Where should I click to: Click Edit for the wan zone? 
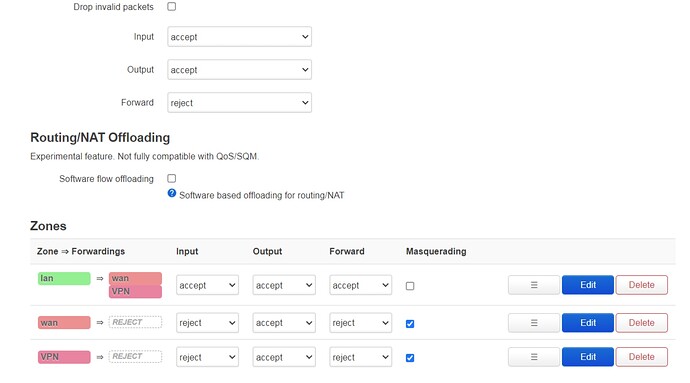click(587, 323)
